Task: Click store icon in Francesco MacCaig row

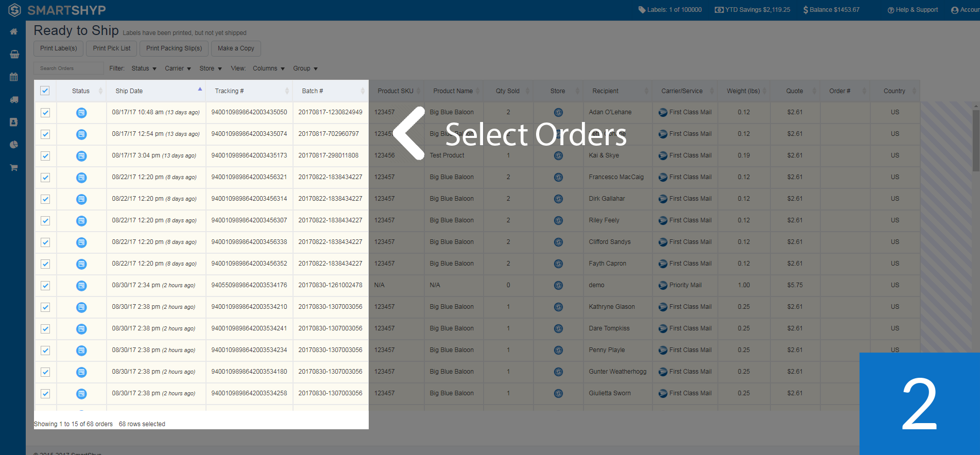Action: tap(558, 177)
